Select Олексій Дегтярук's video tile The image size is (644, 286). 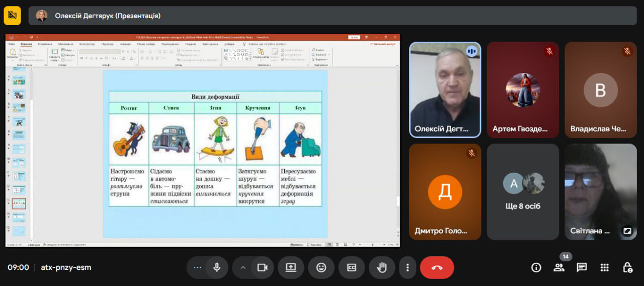point(445,90)
